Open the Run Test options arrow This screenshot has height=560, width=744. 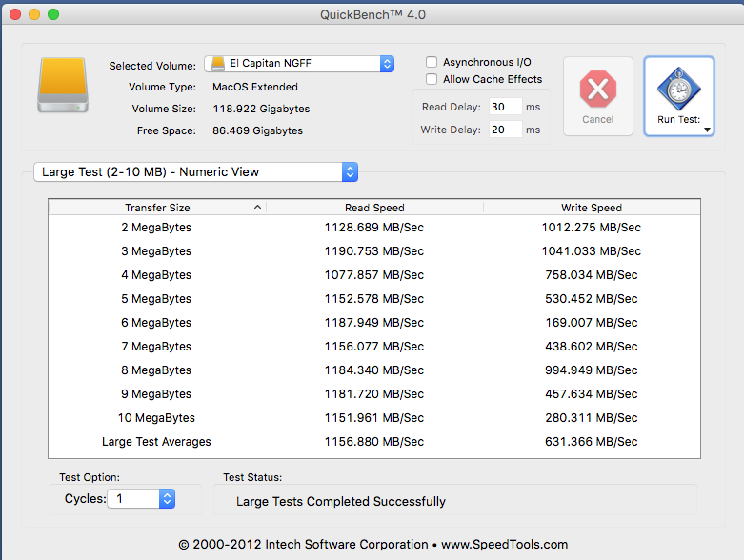point(707,130)
